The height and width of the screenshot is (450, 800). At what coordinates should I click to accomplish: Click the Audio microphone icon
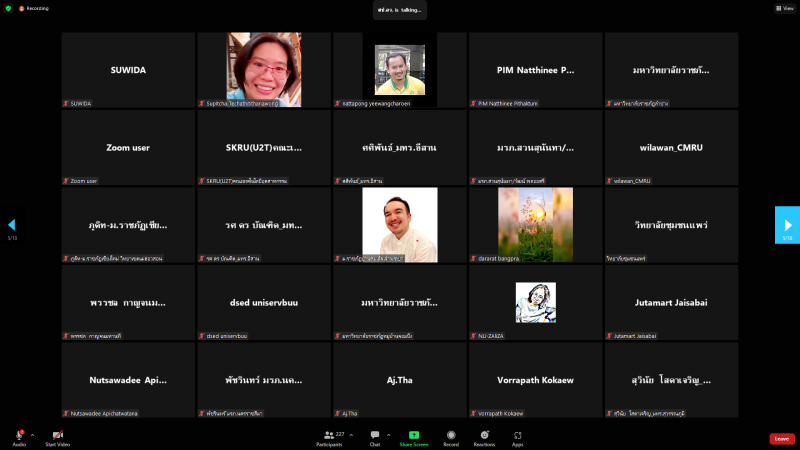(18, 435)
